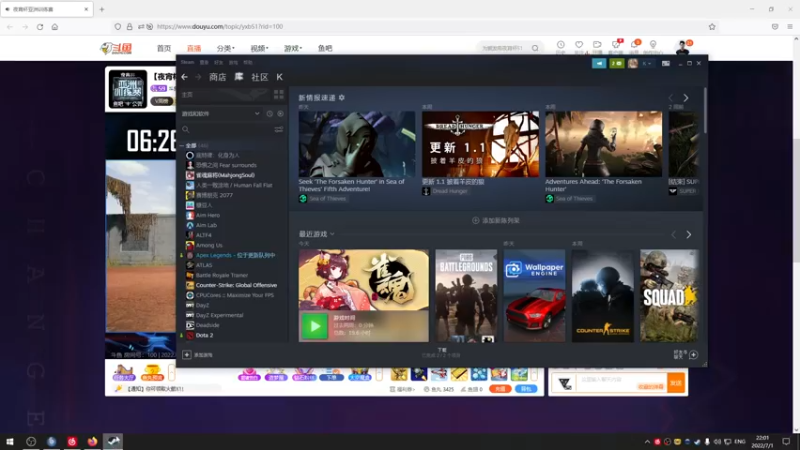The height and width of the screenshot is (450, 800).
Task: Select Dota 2 in the game list
Action: click(x=199, y=335)
